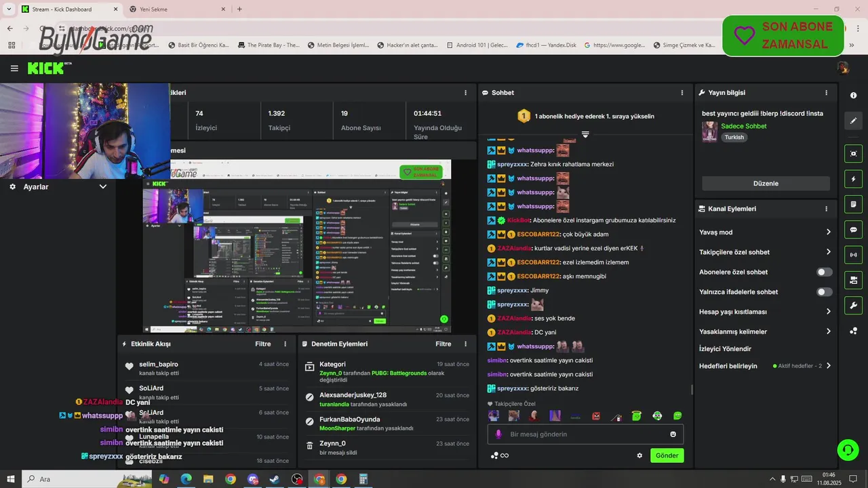Insert the red angry face emote
Image resolution: width=868 pixels, height=488 pixels.
[596, 415]
